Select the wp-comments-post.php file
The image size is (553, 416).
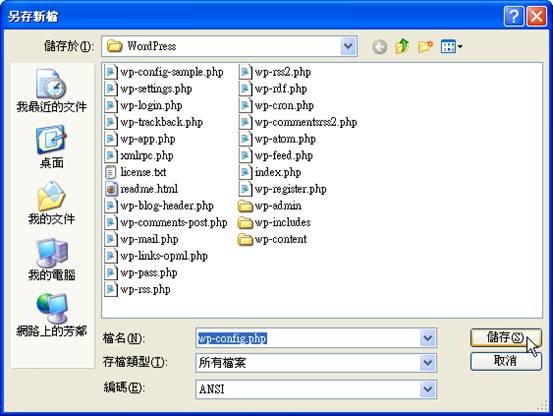(166, 222)
